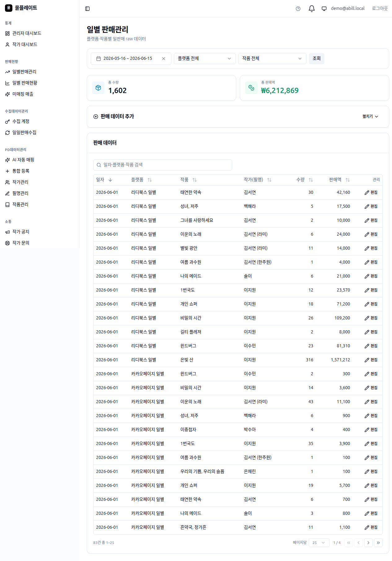Sort by 작가(필명) column header
Viewport: 392px width, 561px height.
click(x=258, y=180)
